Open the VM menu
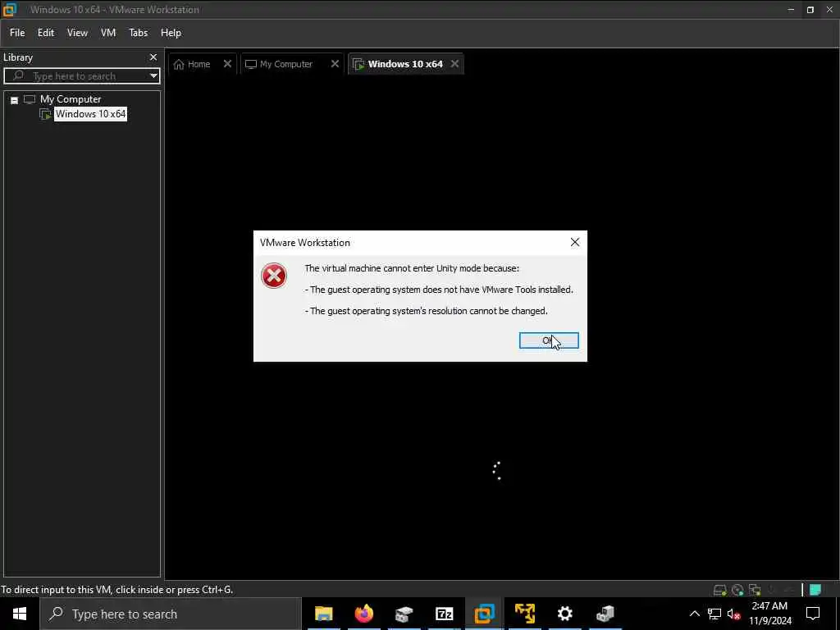The height and width of the screenshot is (630, 840). coord(108,33)
